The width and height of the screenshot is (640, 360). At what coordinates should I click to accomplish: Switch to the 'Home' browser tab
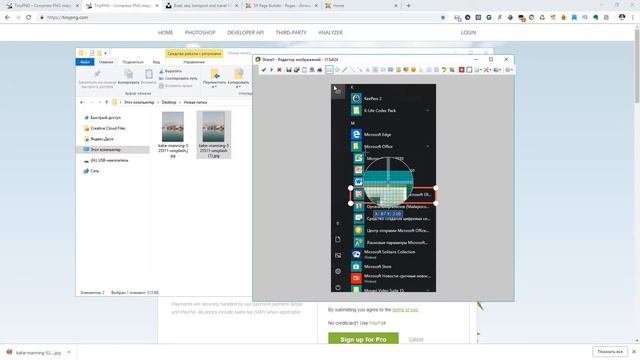361,6
